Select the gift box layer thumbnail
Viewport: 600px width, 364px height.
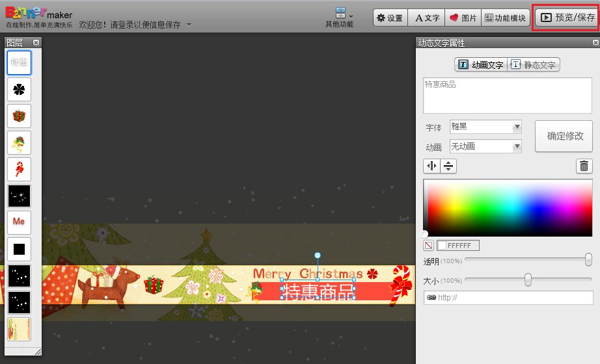tap(19, 116)
